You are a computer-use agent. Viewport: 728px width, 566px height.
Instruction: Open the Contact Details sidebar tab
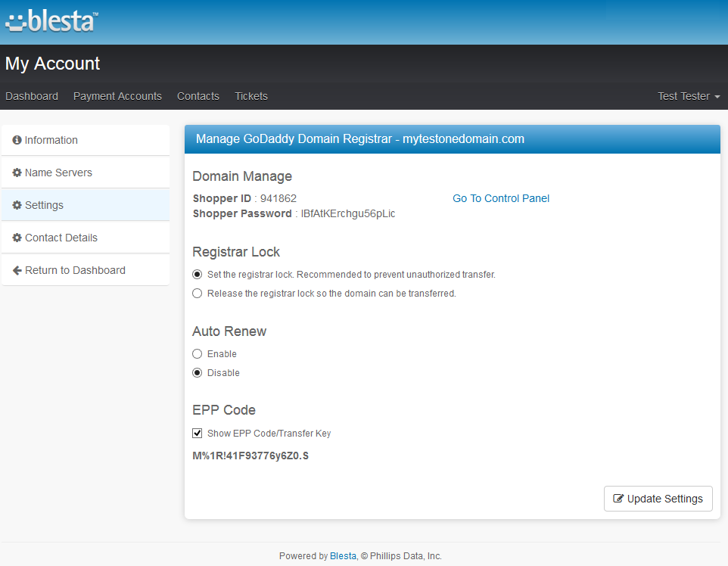86,238
